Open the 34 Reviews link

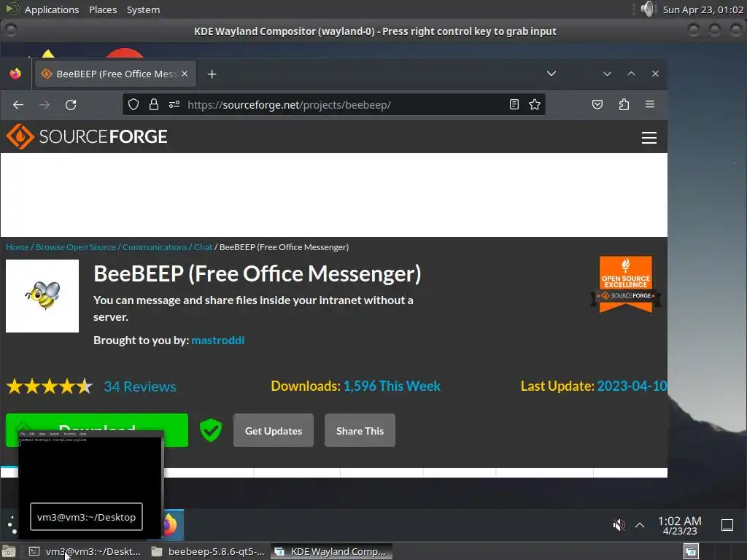click(x=139, y=386)
